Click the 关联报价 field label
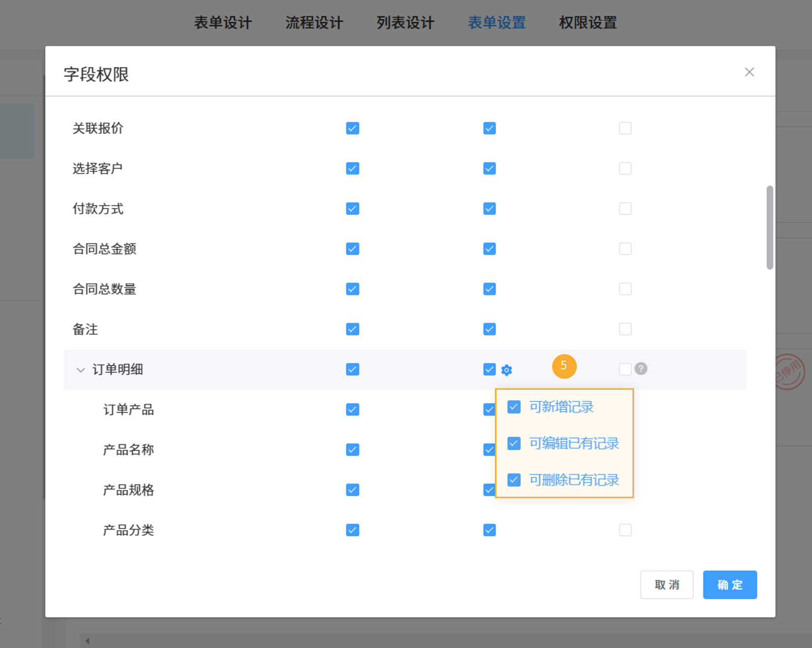This screenshot has width=812, height=648. click(98, 128)
